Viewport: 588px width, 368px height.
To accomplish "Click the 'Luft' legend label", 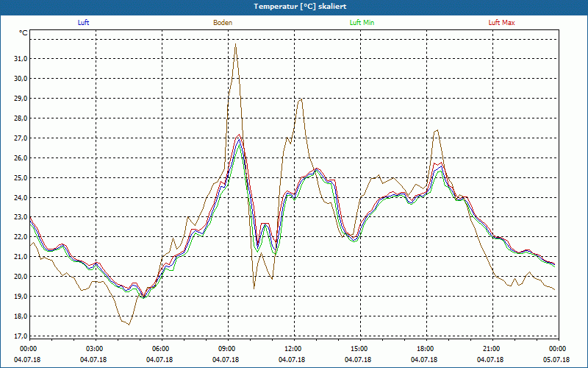I will click(83, 23).
